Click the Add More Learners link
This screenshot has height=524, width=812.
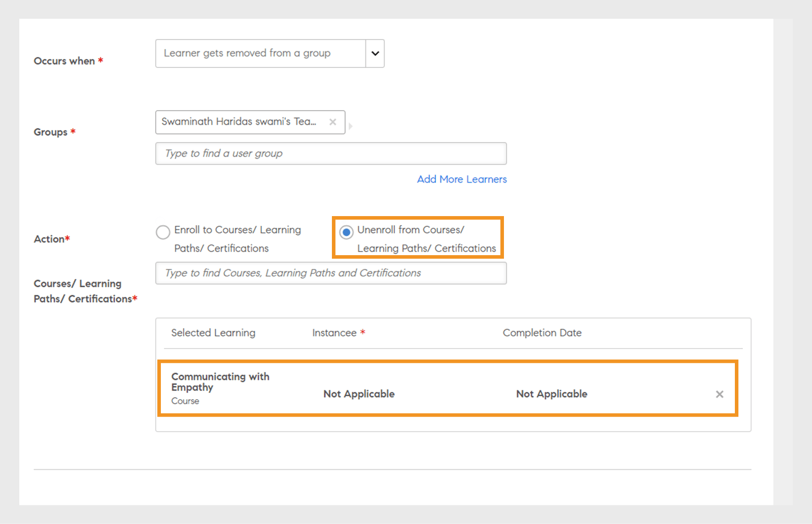(462, 179)
